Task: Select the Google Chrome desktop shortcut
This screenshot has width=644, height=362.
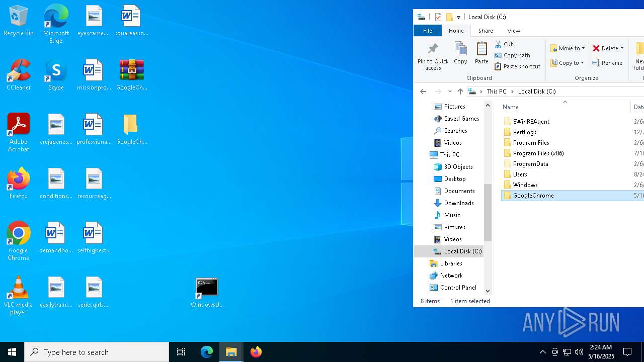Action: point(19,241)
